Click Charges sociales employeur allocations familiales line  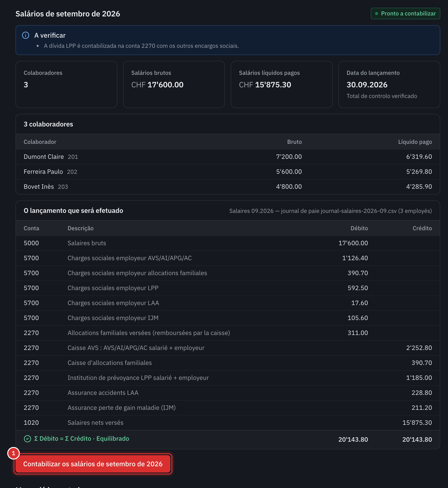(x=228, y=273)
